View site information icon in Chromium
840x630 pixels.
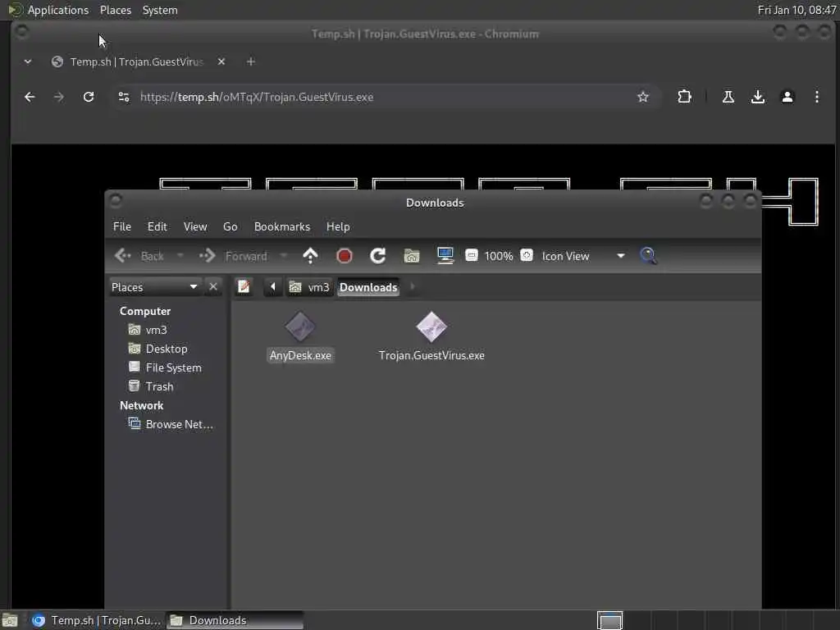click(124, 97)
